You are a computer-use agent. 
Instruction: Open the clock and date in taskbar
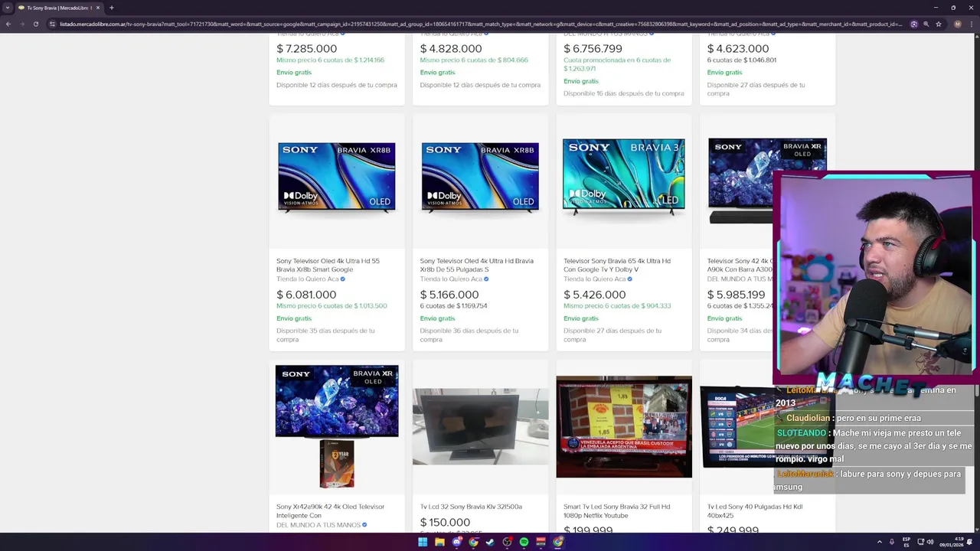(951, 542)
